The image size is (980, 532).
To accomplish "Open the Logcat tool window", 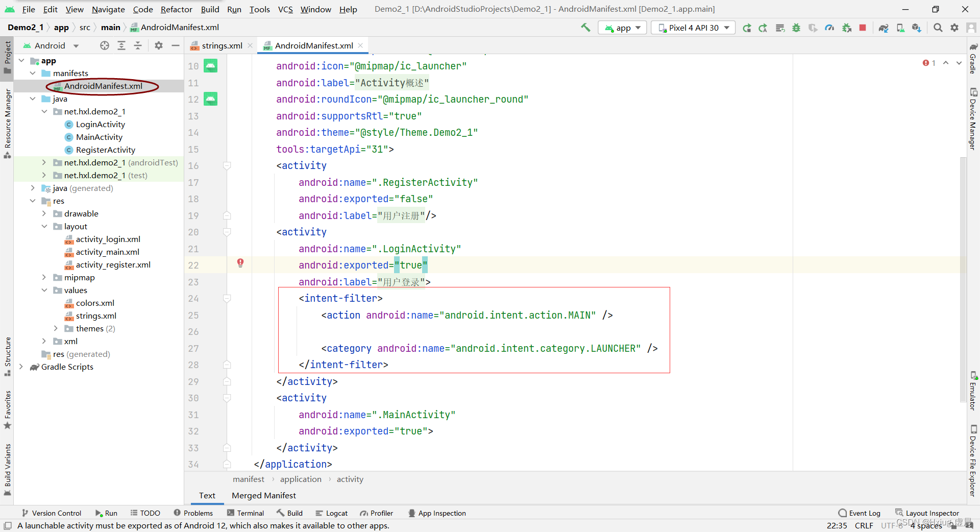I will click(x=331, y=513).
